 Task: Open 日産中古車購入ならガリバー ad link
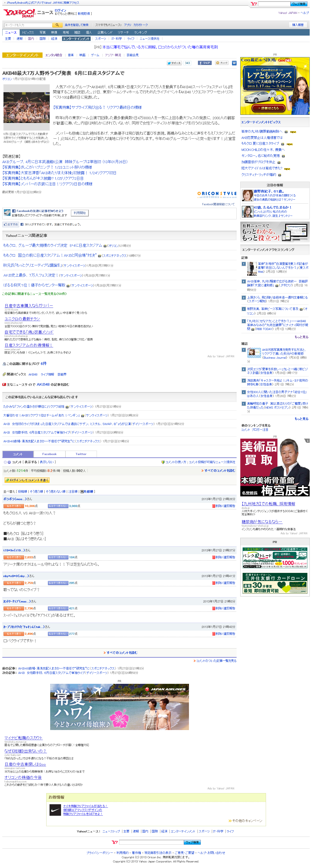click(x=29, y=306)
